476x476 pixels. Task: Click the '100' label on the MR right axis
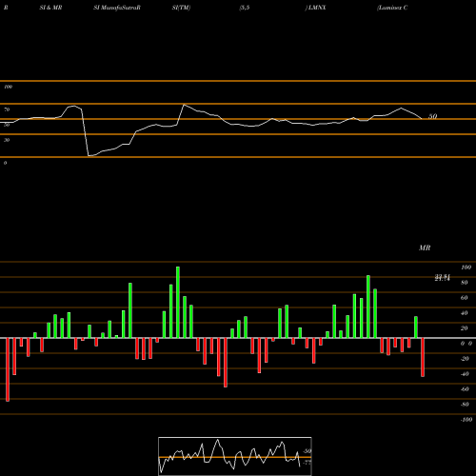click(466, 268)
